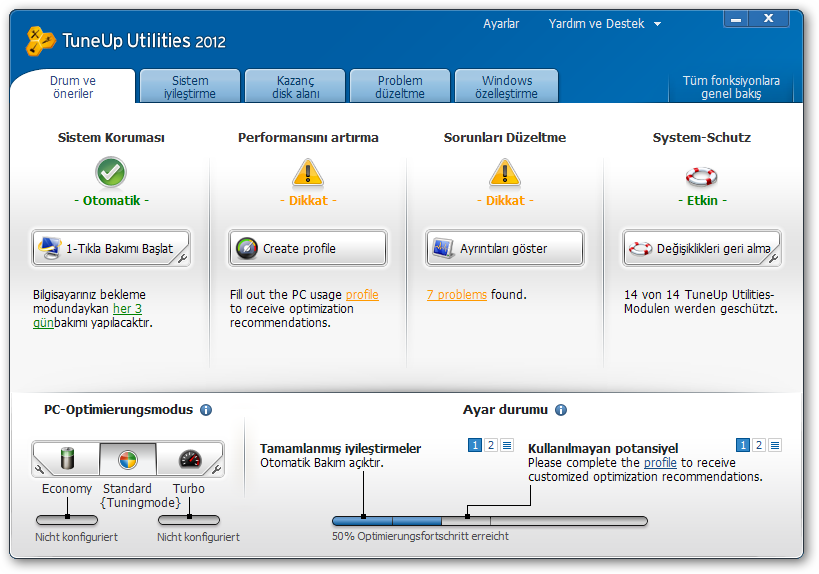Click the TuneUp Utilities logo icon

(40, 41)
